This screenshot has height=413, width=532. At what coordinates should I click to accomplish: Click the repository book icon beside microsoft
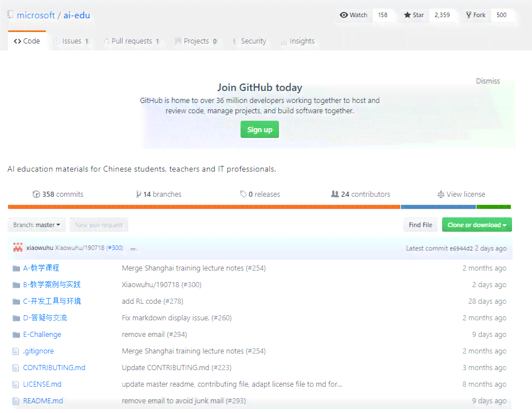[x=10, y=14]
